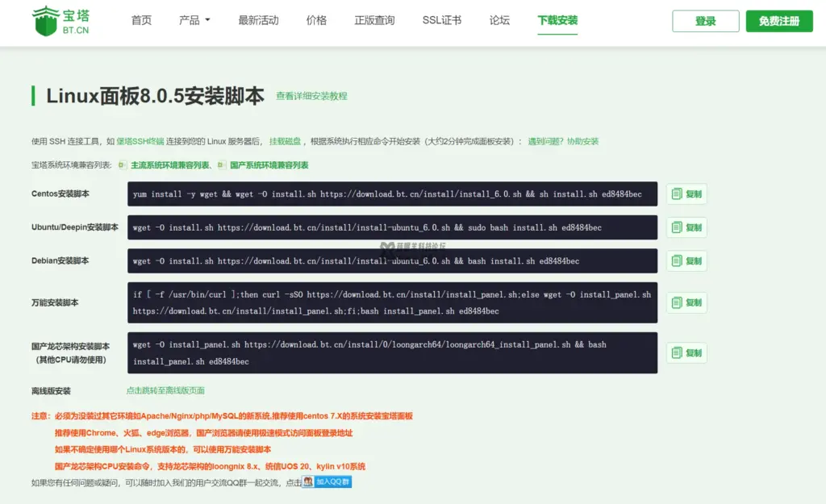This screenshot has width=826, height=504.
Task: Click the BT.CN castle logo
Action: click(60, 21)
